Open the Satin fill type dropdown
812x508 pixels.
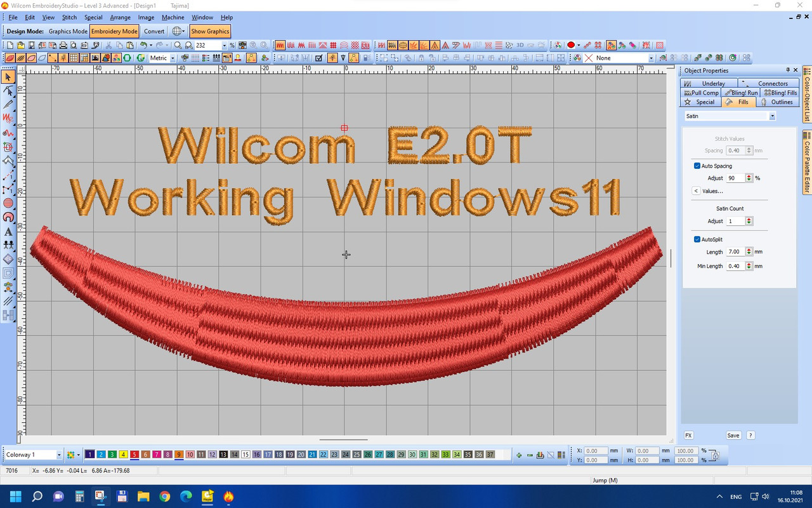[772, 116]
